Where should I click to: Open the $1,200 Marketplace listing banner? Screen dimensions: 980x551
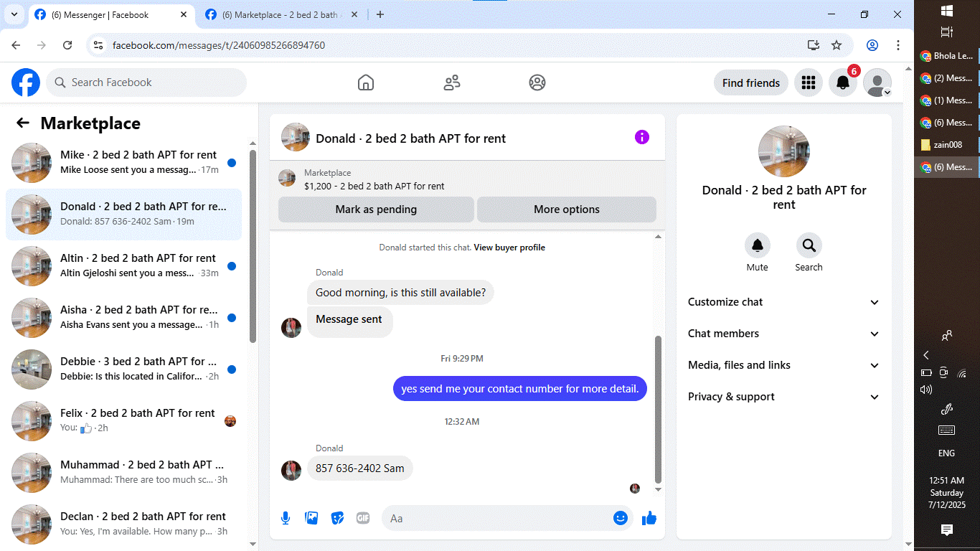coord(467,179)
